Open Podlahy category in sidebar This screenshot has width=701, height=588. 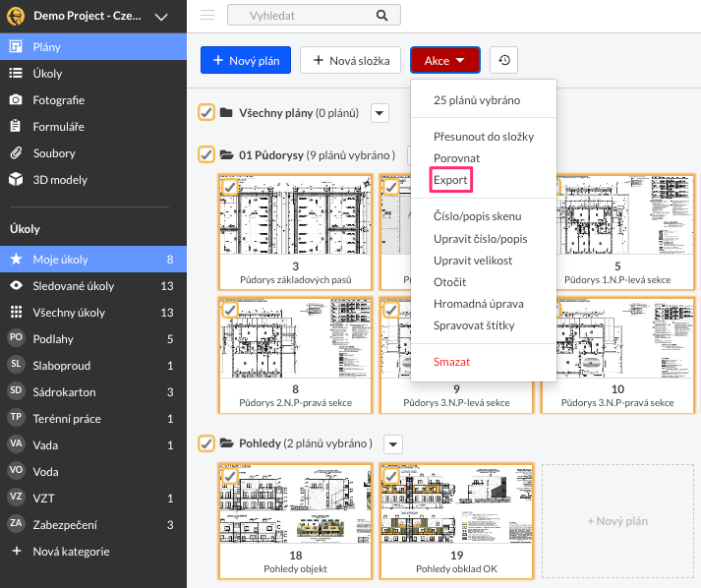coord(93,338)
